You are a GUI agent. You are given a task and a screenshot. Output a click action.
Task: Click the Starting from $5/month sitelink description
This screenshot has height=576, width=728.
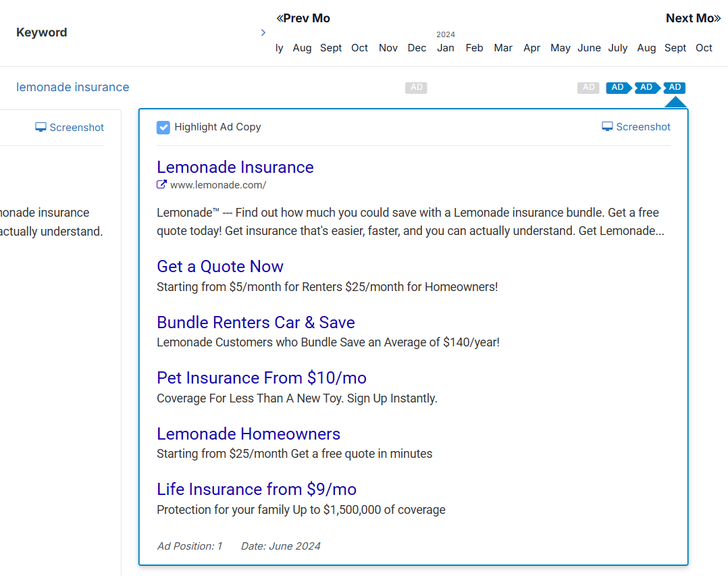point(327,287)
